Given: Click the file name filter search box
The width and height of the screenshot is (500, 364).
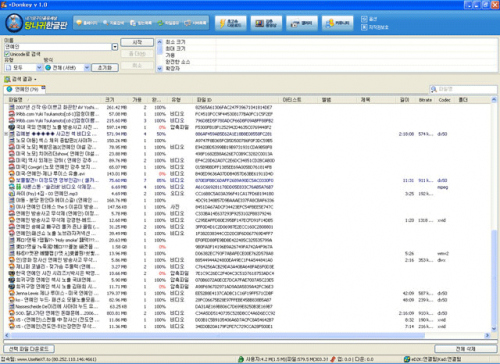Looking at the screenshot, I should click(463, 89).
